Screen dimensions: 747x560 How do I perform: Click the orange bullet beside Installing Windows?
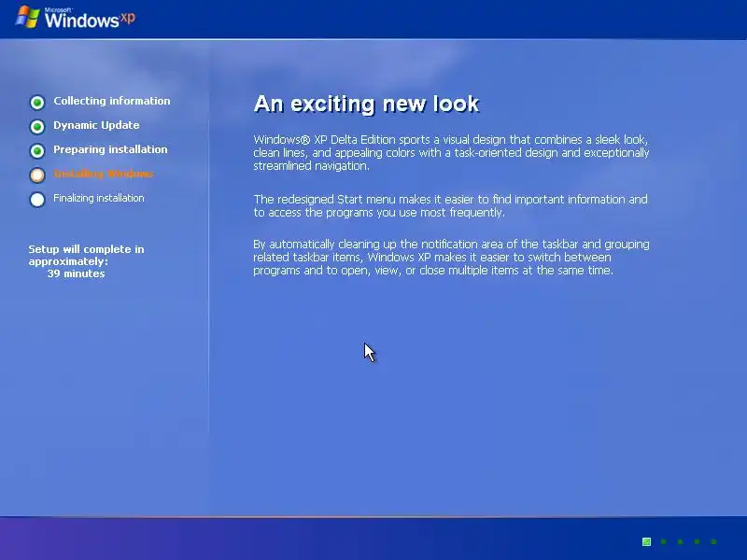[37, 175]
